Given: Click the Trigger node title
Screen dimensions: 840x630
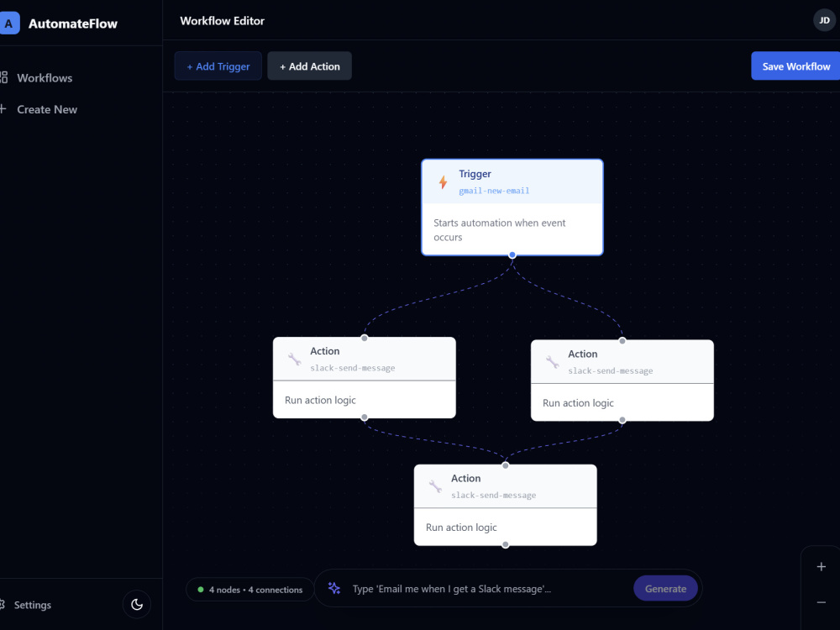Looking at the screenshot, I should [x=475, y=174].
